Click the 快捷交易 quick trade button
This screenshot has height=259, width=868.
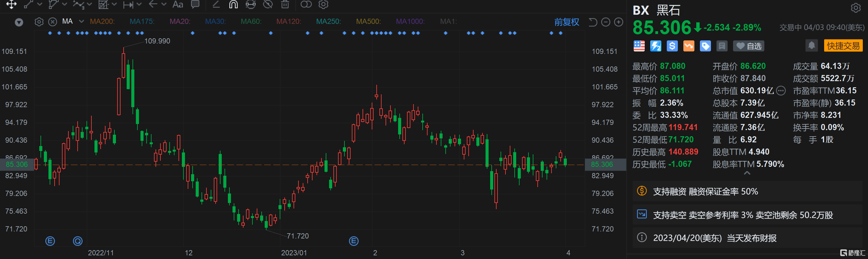(843, 46)
